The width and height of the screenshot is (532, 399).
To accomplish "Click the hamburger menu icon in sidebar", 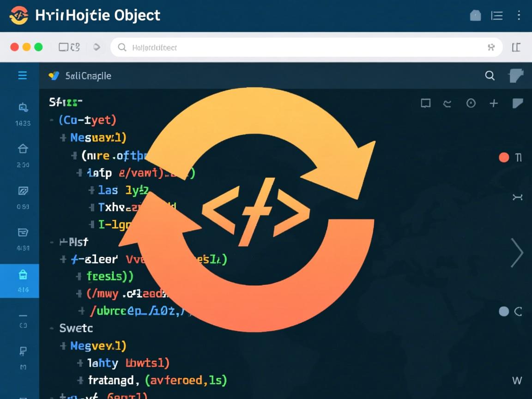I will point(22,76).
